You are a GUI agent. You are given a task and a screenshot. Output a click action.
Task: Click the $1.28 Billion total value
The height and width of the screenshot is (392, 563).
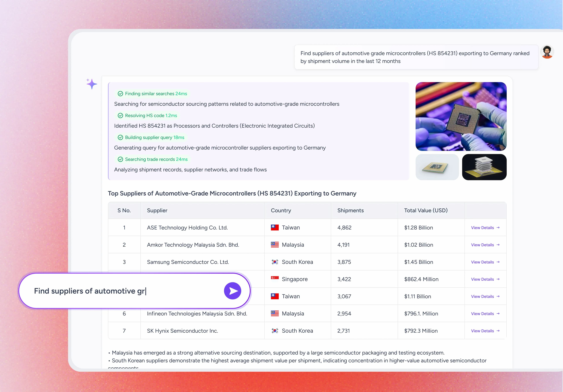pyautogui.click(x=419, y=228)
